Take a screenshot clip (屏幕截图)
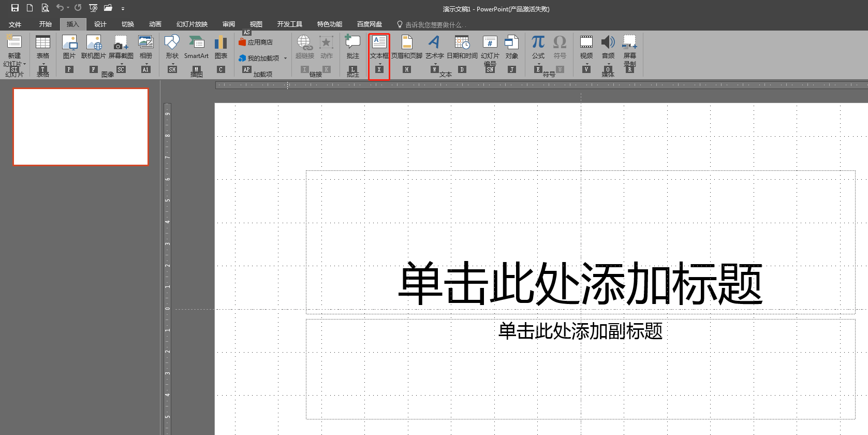Image resolution: width=868 pixels, height=435 pixels. tap(121, 50)
